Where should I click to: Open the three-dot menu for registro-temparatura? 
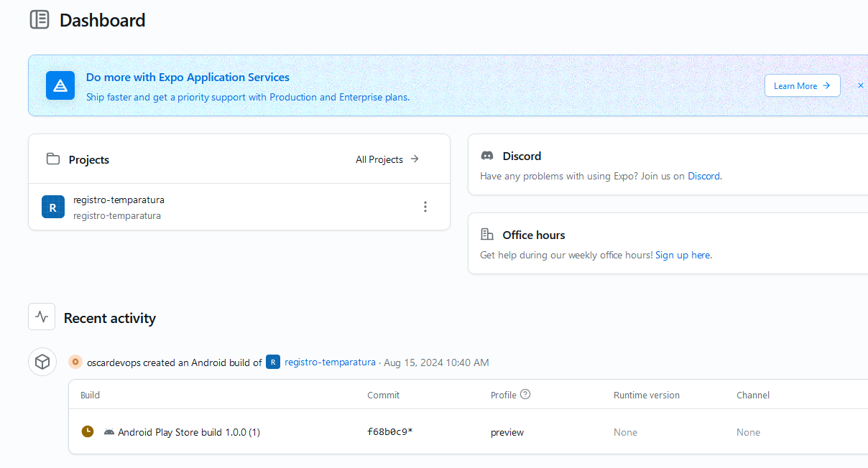[425, 207]
